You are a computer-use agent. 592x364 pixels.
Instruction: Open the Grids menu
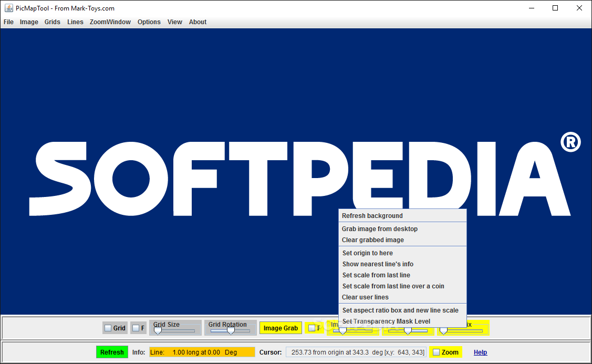click(x=52, y=22)
